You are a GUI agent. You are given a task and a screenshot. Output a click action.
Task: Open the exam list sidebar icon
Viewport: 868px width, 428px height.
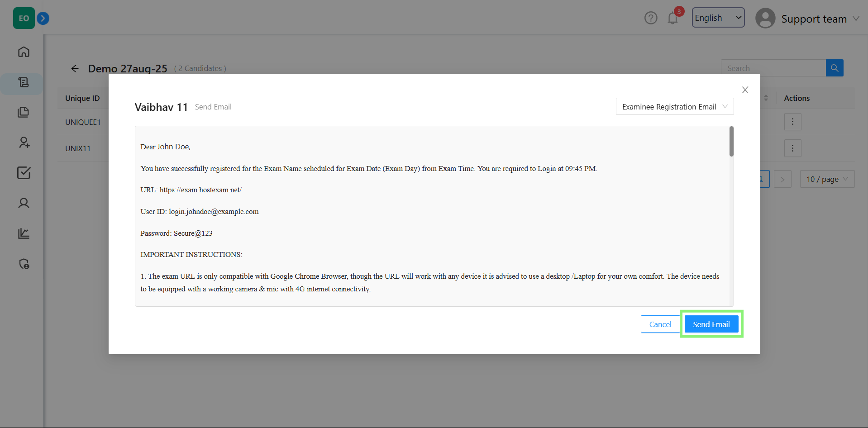point(24,82)
